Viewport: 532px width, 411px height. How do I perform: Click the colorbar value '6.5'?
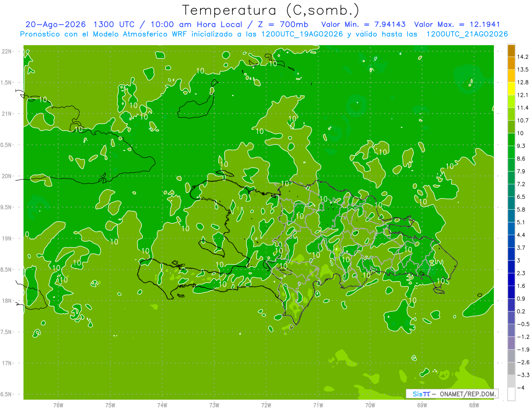521,197
